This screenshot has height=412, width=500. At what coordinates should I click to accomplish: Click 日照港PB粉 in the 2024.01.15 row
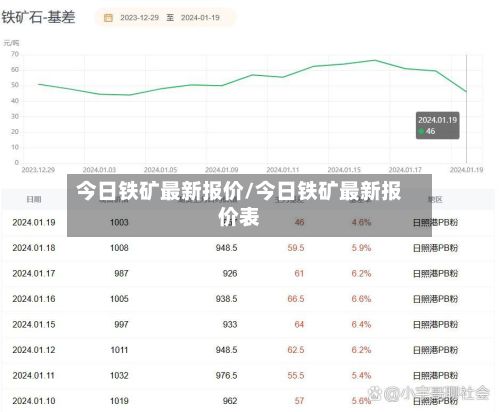tap(435, 325)
